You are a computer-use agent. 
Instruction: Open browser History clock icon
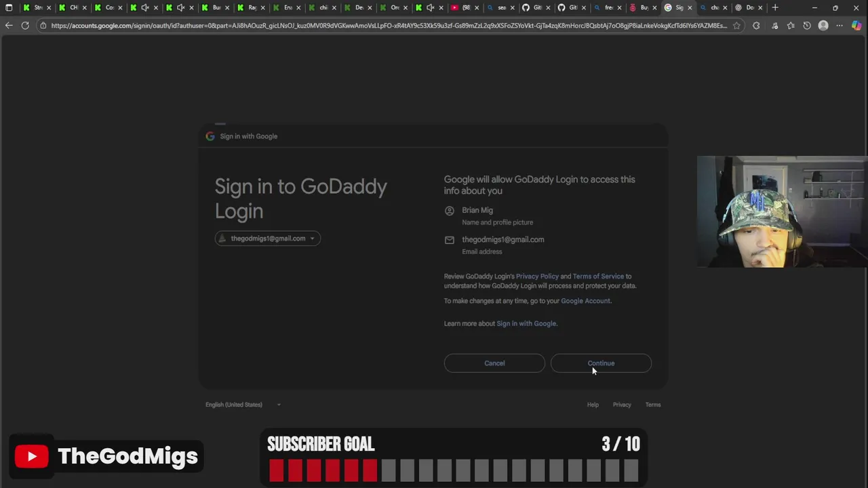click(807, 26)
